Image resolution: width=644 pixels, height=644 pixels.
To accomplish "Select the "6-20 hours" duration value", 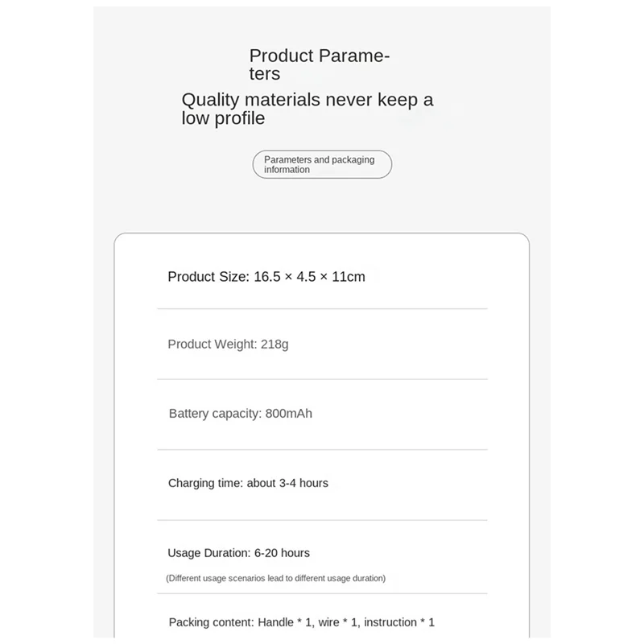I will 282,553.
